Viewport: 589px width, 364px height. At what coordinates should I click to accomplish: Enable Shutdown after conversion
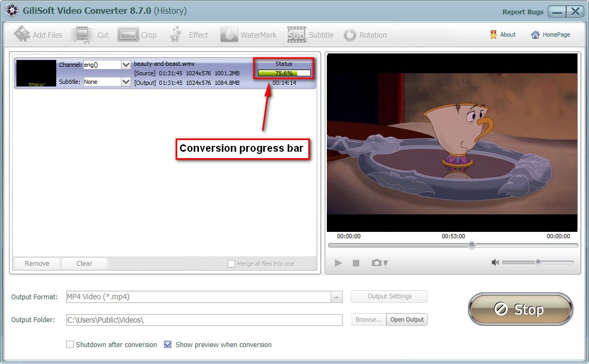coord(70,344)
